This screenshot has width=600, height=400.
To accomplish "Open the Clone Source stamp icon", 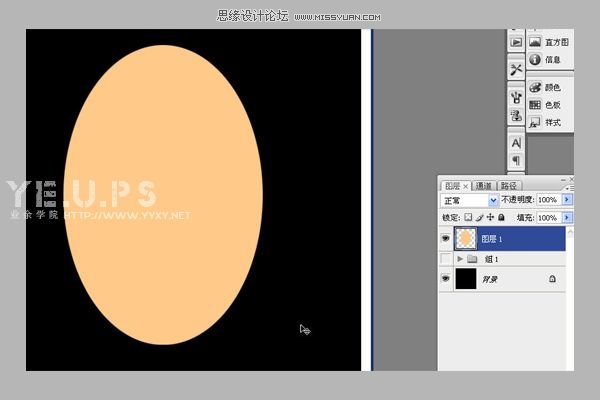I will coord(516,115).
